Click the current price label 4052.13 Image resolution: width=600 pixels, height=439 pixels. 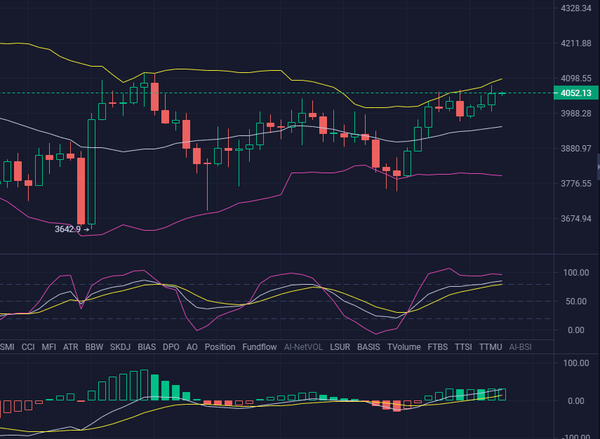click(x=576, y=93)
